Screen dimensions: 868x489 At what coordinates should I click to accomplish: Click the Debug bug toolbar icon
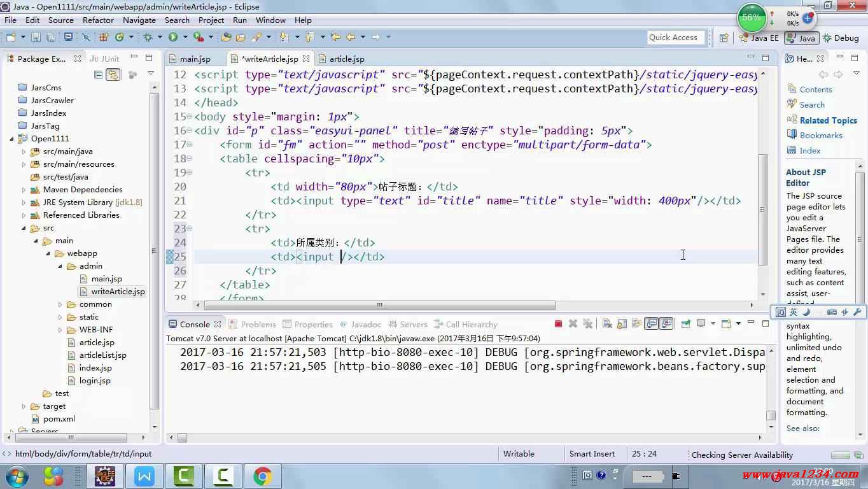148,38
